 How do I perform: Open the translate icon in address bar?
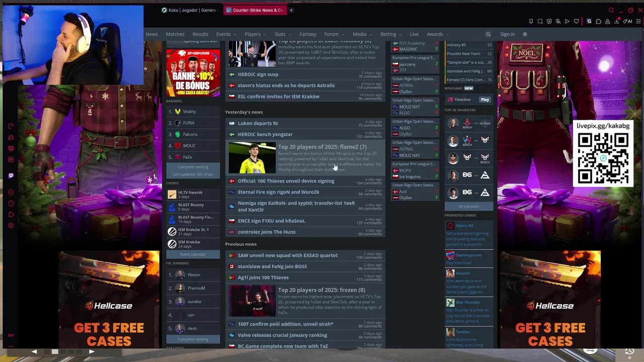pos(558,21)
